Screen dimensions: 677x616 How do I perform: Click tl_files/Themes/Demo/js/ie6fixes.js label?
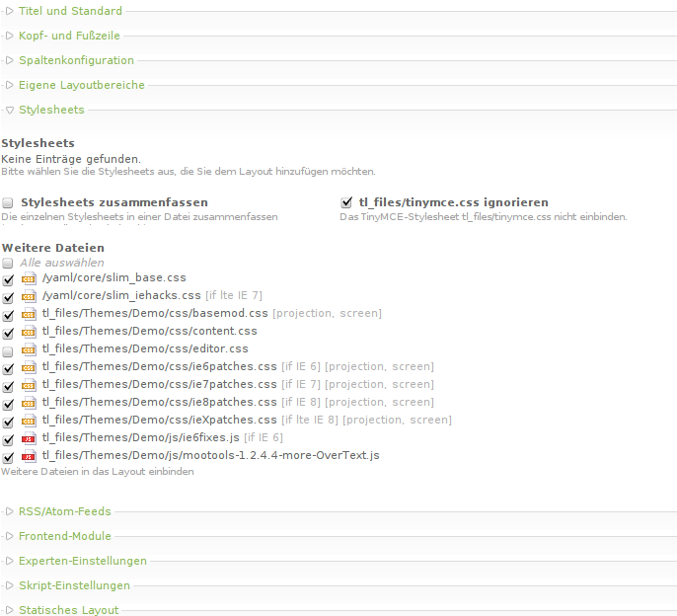(x=141, y=437)
